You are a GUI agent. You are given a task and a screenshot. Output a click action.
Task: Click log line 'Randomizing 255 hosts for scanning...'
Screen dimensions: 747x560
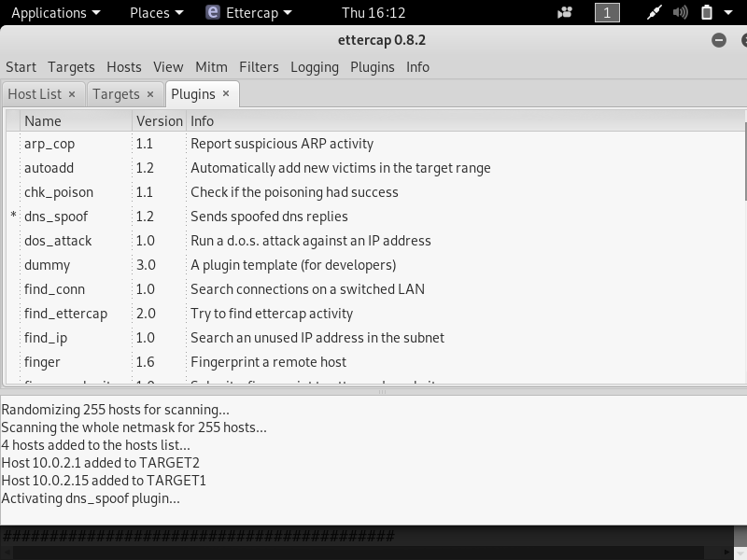115,410
